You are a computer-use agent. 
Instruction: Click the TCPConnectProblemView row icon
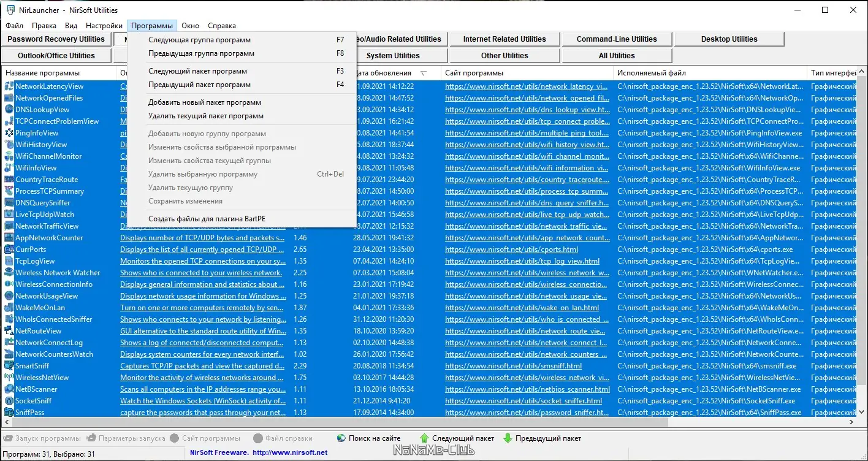[9, 121]
